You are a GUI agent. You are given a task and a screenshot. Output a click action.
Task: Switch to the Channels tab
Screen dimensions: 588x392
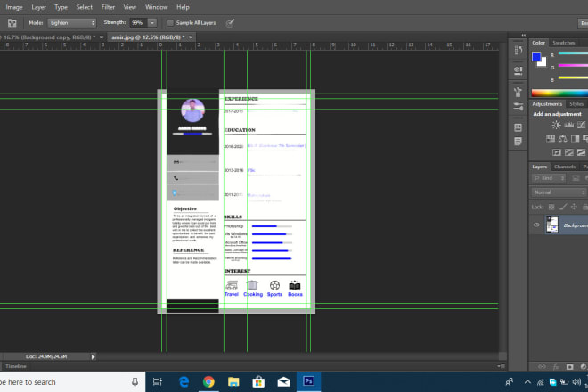point(564,167)
